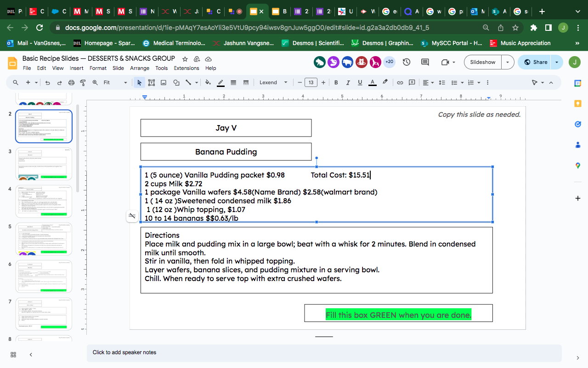Insert a text box
Screen dimensions: 588x368
coord(151,82)
